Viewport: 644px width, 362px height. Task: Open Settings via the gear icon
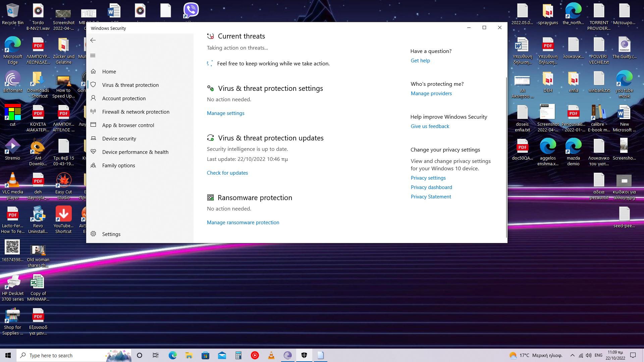93,234
